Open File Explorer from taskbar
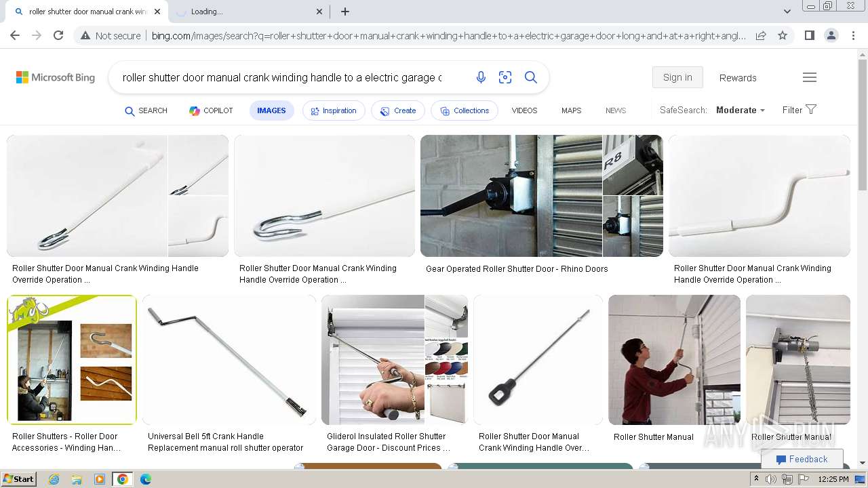 pyautogui.click(x=77, y=479)
